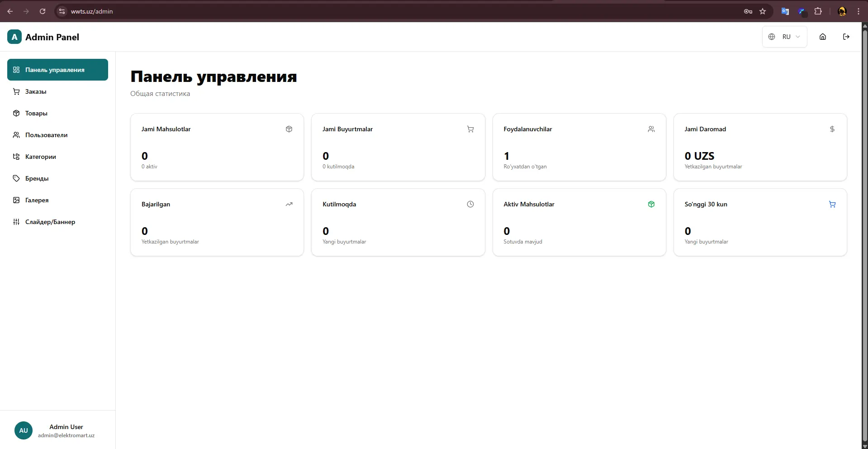Click the cart icon beside Заказы

(16, 91)
